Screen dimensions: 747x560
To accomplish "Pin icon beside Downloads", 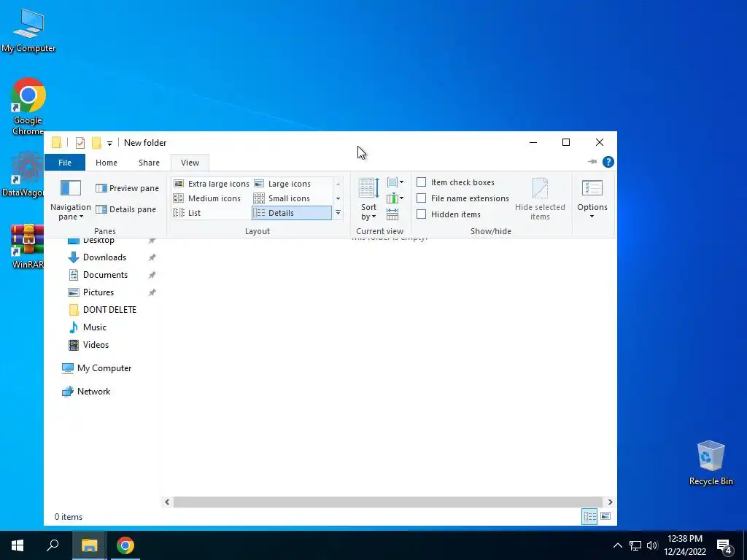I will pyautogui.click(x=152, y=257).
